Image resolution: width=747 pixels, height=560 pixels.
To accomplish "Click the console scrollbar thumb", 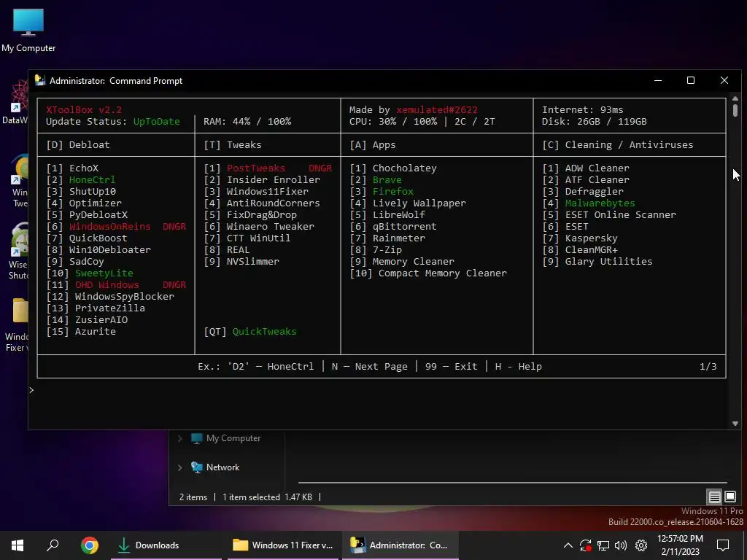I will [735, 110].
